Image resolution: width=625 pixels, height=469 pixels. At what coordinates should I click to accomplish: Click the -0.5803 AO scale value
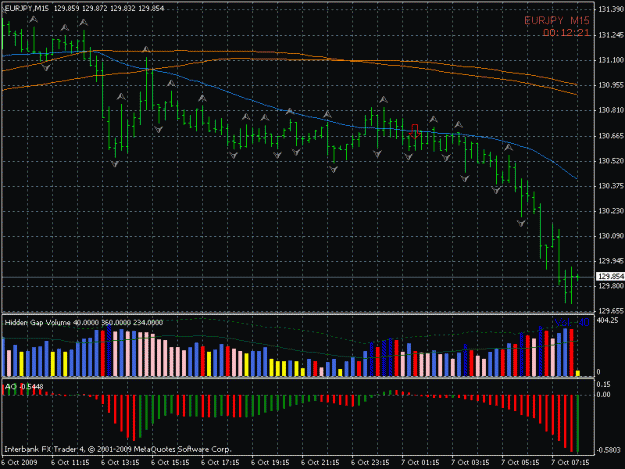click(609, 450)
